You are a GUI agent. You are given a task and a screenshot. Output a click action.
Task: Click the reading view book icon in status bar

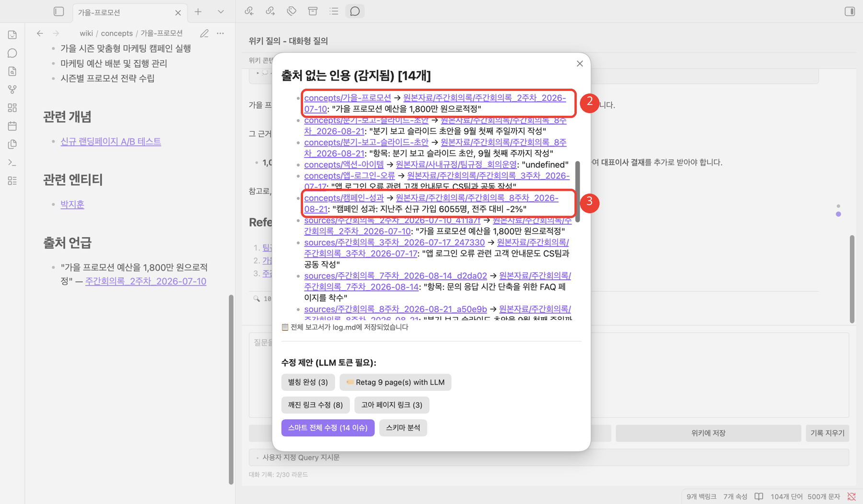tap(759, 496)
